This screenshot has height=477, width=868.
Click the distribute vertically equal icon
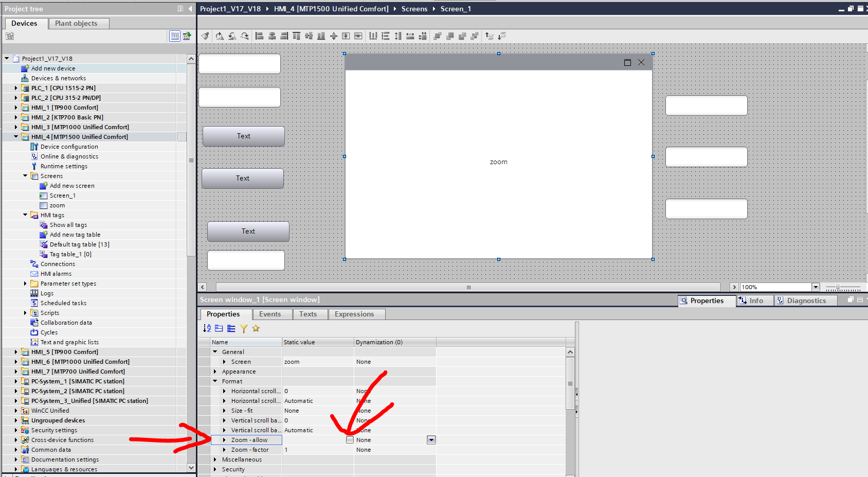386,36
